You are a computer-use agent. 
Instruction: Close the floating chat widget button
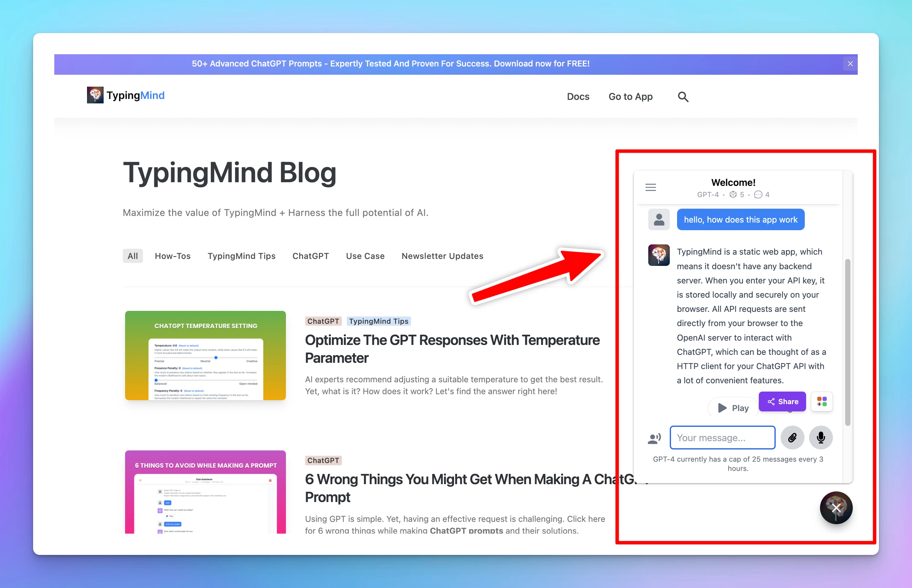pos(836,508)
